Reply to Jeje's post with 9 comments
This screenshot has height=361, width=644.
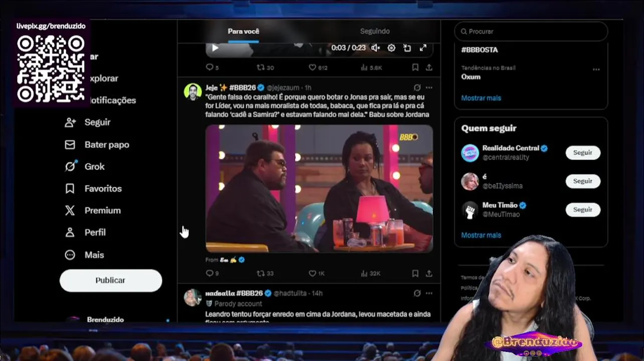212,273
